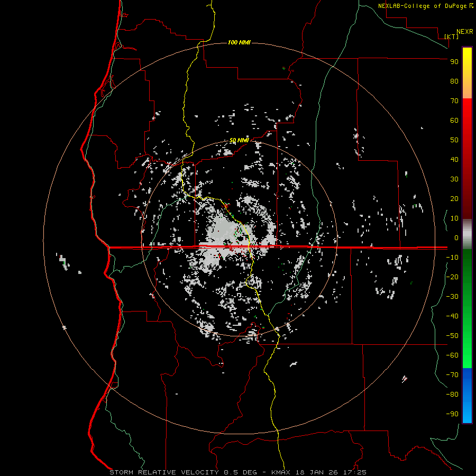The width and height of the screenshot is (476, 476).
Task: Pick the gray zero-velocity segment of the color bar
Action: tap(467, 234)
